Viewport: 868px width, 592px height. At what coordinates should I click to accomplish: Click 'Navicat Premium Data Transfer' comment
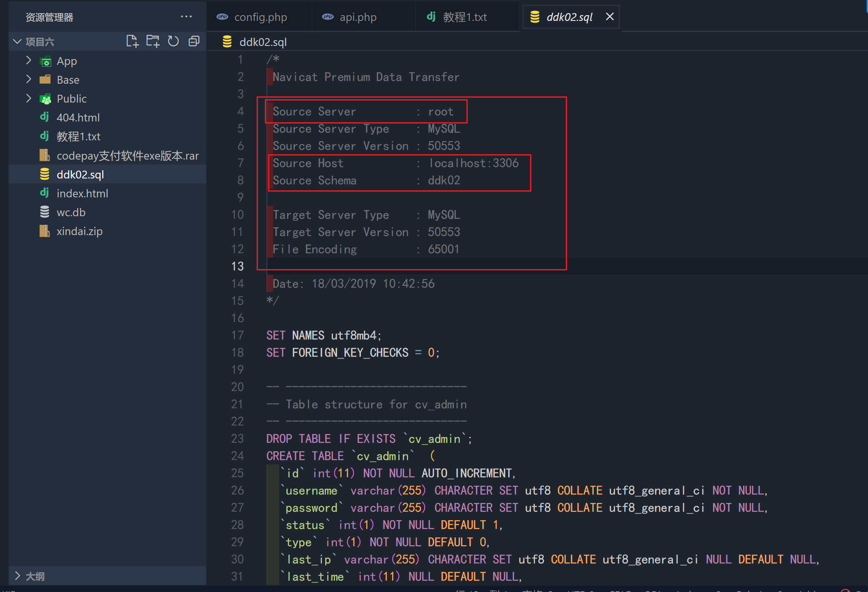click(x=366, y=77)
